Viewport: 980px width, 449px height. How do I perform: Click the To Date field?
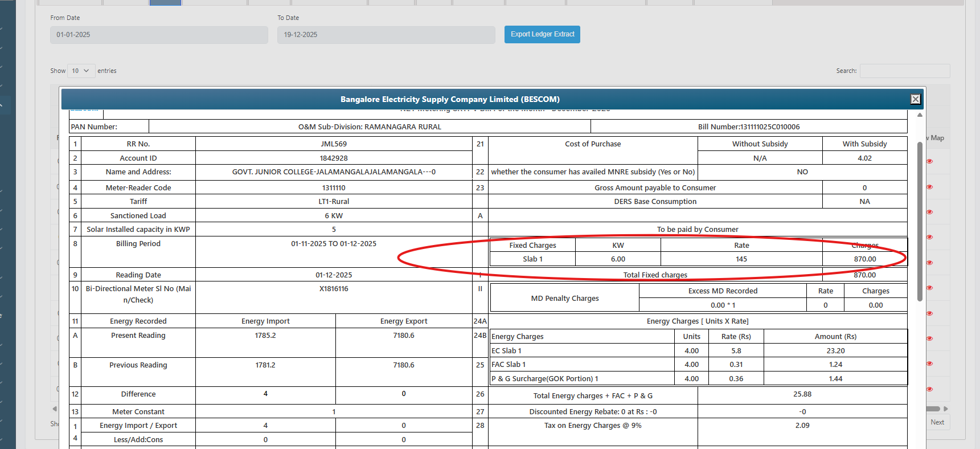coord(386,35)
